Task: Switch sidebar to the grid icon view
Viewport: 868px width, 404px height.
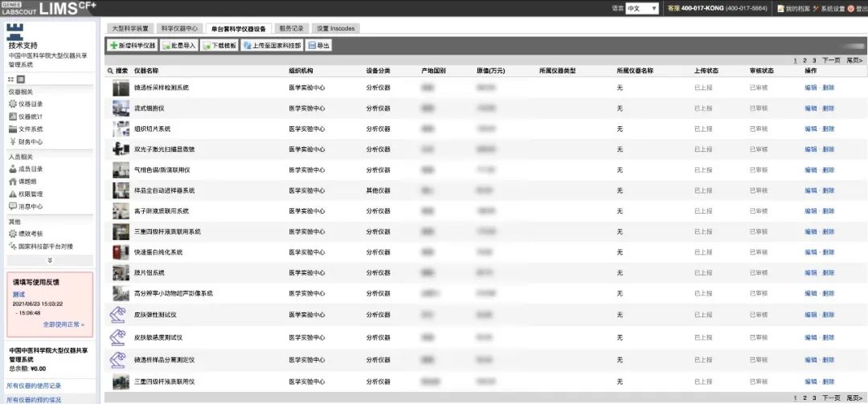Action: (11, 80)
